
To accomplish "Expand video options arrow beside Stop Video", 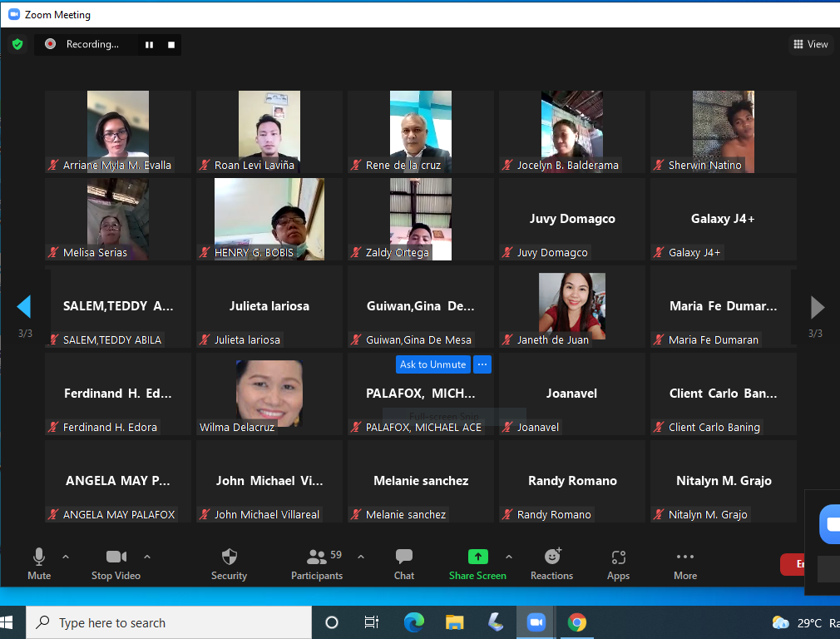I will (147, 557).
